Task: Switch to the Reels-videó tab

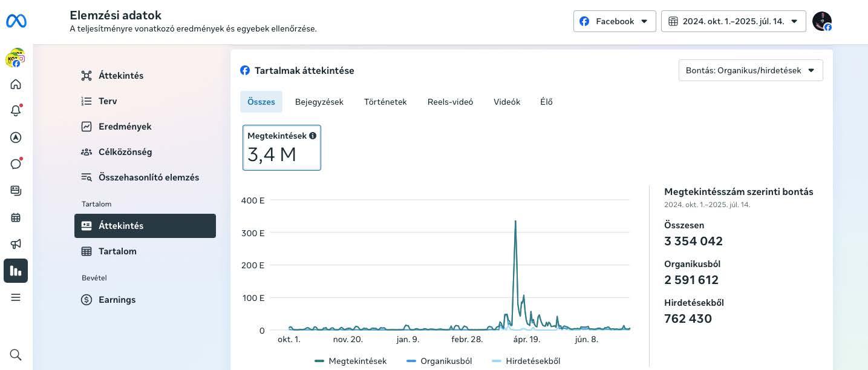Action: click(x=450, y=102)
